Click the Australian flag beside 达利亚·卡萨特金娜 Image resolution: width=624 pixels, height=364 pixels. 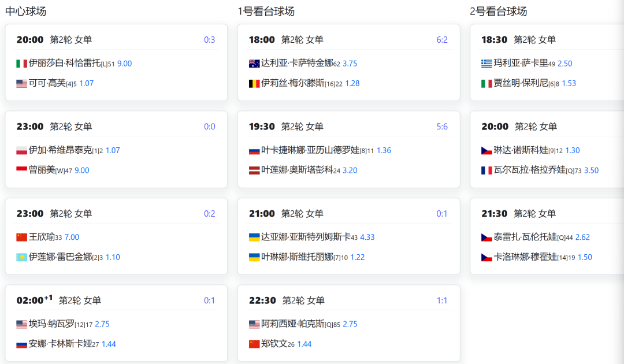coord(254,64)
